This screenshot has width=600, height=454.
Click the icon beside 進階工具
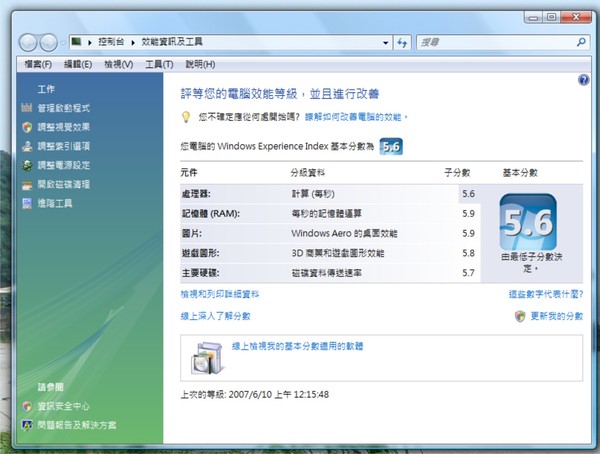tap(27, 203)
